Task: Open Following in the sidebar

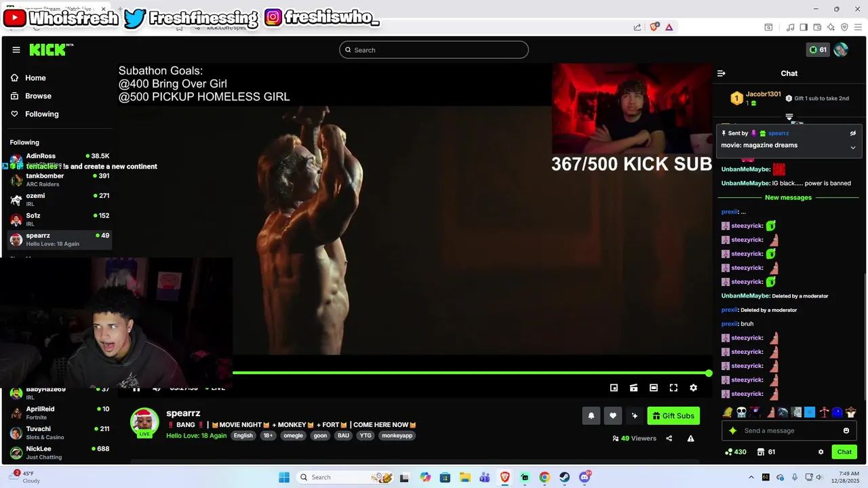Action: click(35, 114)
